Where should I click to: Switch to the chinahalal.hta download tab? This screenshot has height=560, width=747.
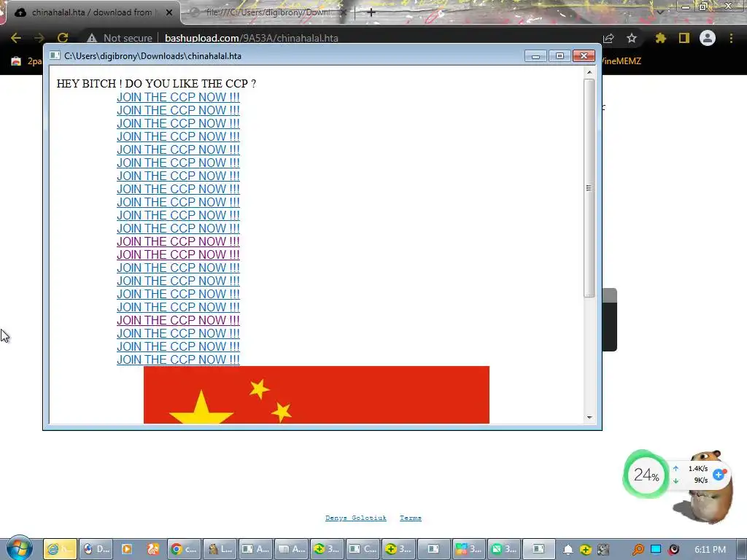90,12
